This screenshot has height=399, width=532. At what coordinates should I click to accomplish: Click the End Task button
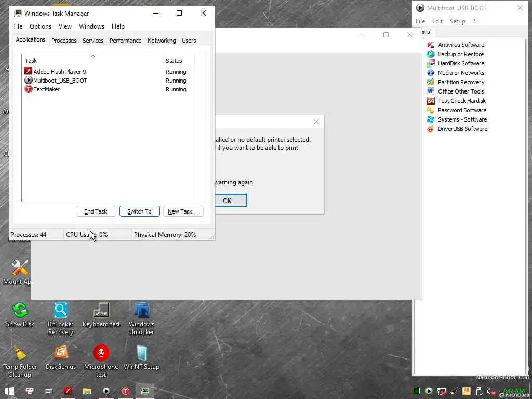96,211
